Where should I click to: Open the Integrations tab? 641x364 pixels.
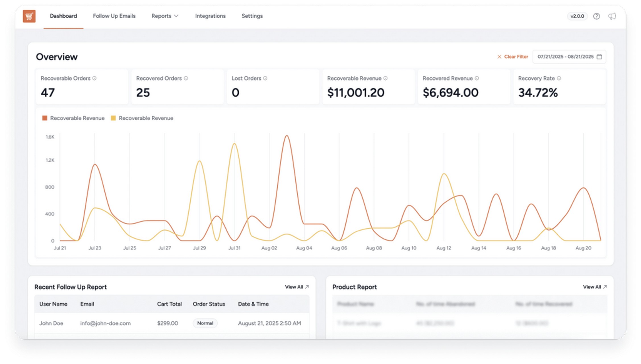click(210, 16)
